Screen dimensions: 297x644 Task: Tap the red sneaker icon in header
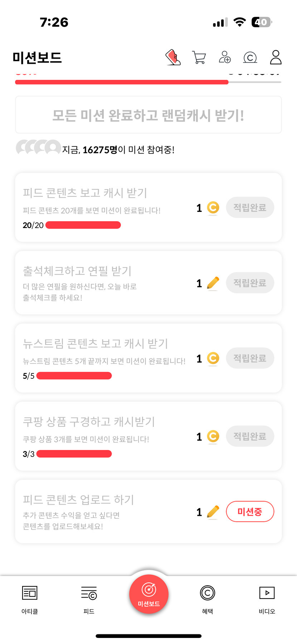tap(173, 57)
